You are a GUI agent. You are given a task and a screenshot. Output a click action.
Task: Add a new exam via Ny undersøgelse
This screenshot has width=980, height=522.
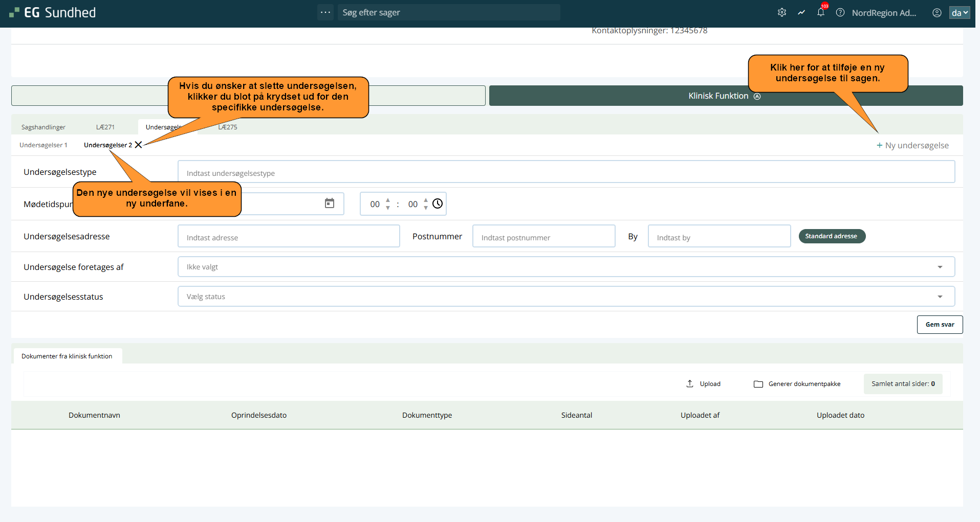(x=912, y=146)
